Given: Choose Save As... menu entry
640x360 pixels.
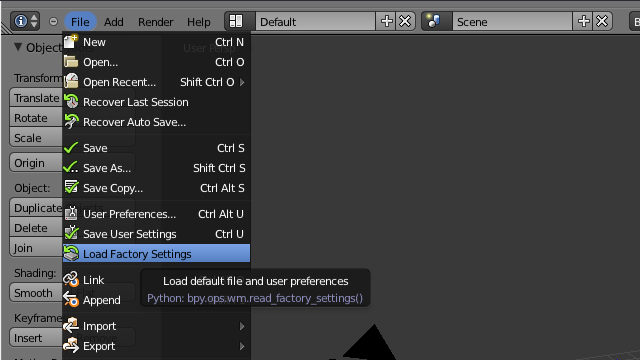Looking at the screenshot, I should 156,168.
